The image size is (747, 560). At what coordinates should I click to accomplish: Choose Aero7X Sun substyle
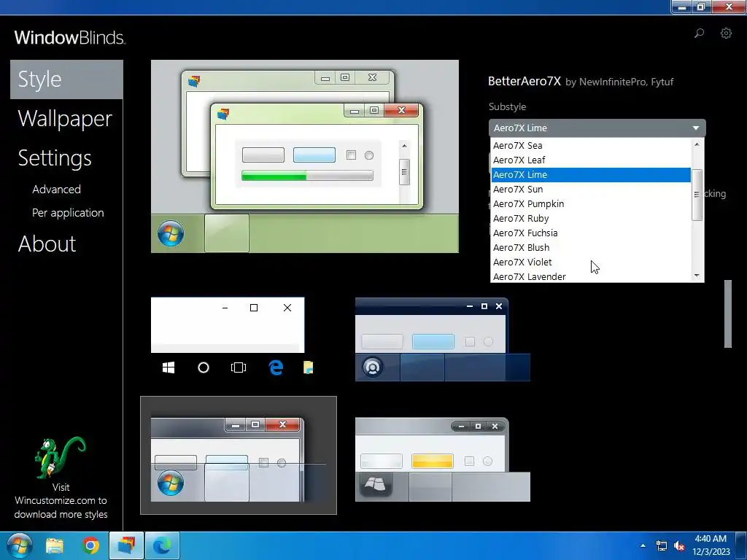[591, 190]
